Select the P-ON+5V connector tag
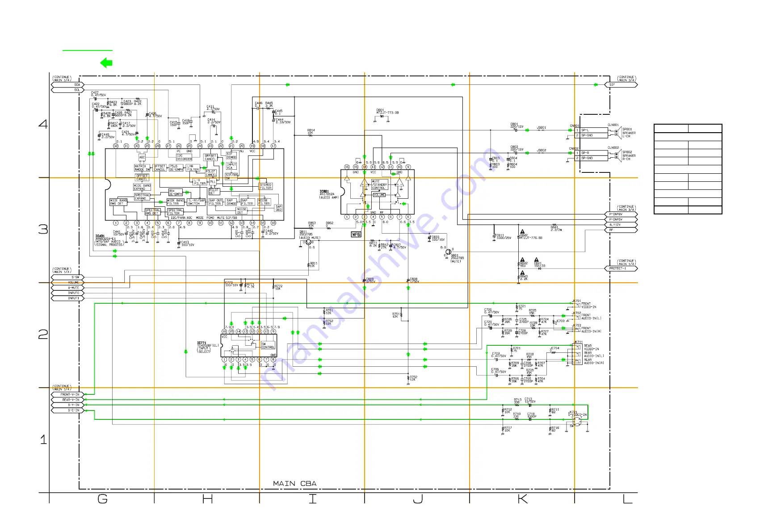 [x=621, y=220]
